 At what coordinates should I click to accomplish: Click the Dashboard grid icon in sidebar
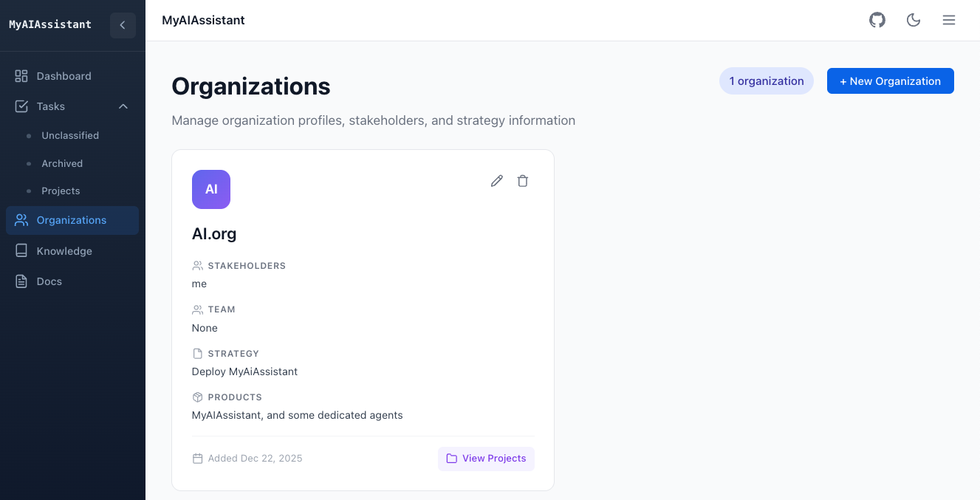[x=21, y=76]
